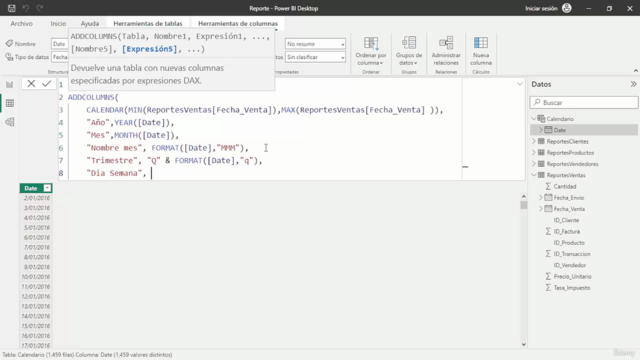
Task: Click the Save icon in title bar
Action: [x=11, y=8]
